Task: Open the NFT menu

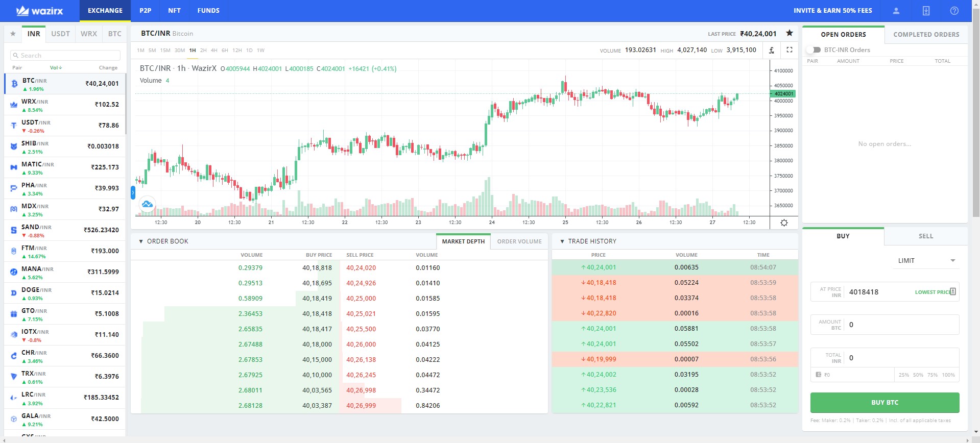Action: pyautogui.click(x=174, y=11)
